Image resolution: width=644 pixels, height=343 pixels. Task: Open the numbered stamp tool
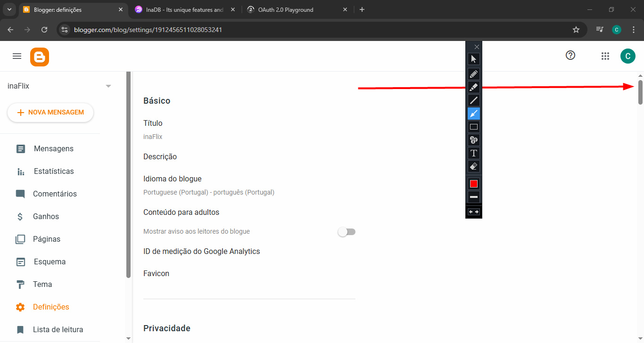click(x=473, y=139)
